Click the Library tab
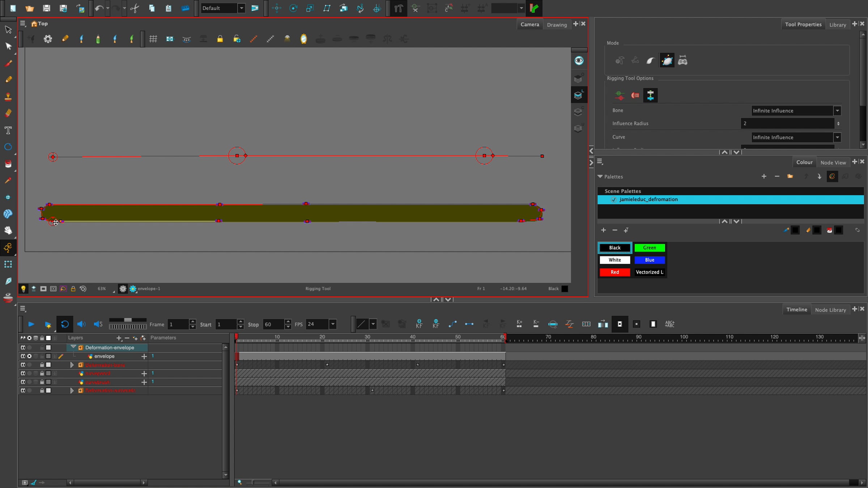Screen dimensions: 868x488 838,25
